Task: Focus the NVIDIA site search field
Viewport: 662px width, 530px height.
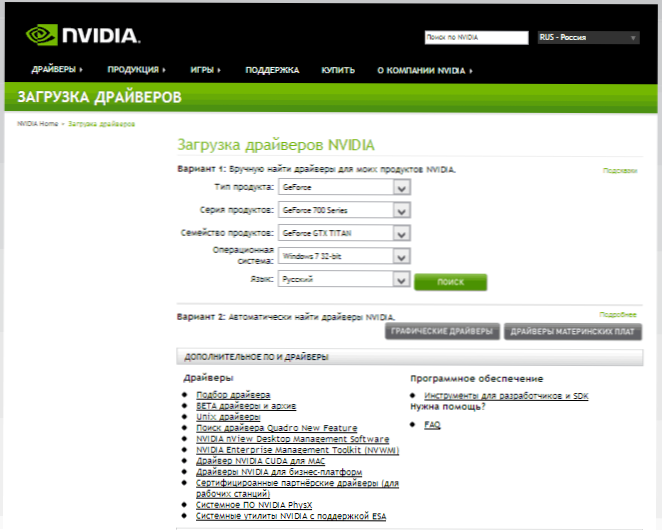Action: pos(476,38)
